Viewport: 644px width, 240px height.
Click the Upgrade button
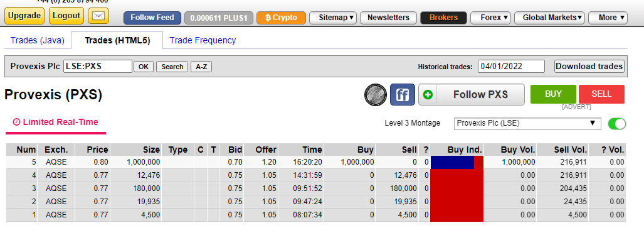point(24,16)
